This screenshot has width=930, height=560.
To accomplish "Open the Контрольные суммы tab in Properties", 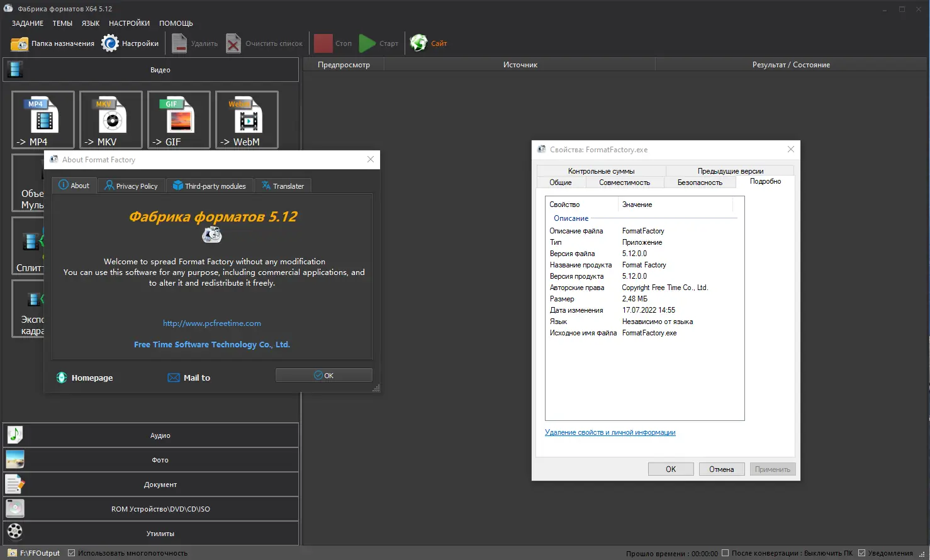I will (601, 171).
